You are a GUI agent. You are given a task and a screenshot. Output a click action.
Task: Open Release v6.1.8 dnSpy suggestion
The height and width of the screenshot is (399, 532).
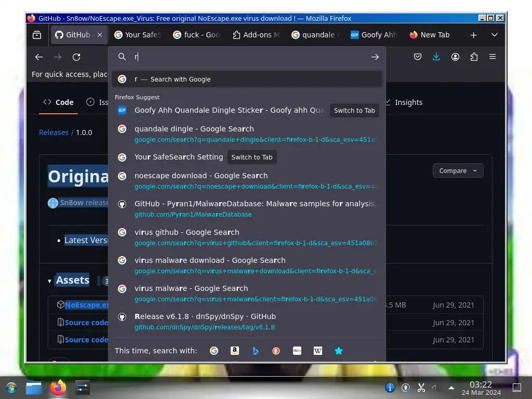click(x=247, y=321)
